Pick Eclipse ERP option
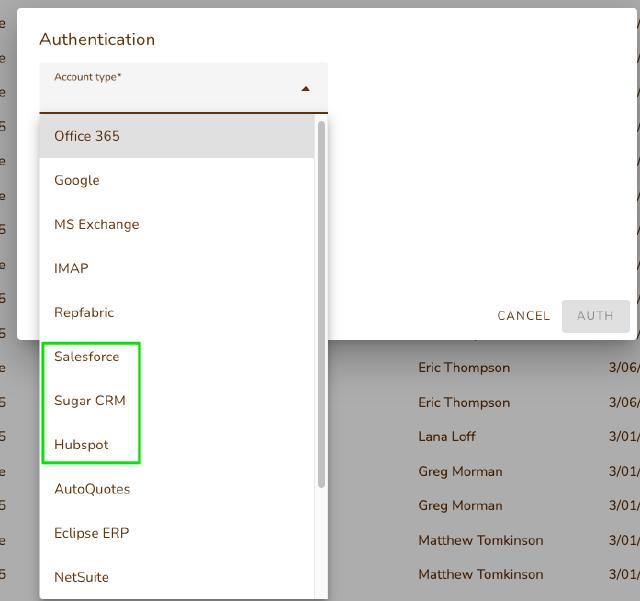The width and height of the screenshot is (640, 601). (x=177, y=533)
